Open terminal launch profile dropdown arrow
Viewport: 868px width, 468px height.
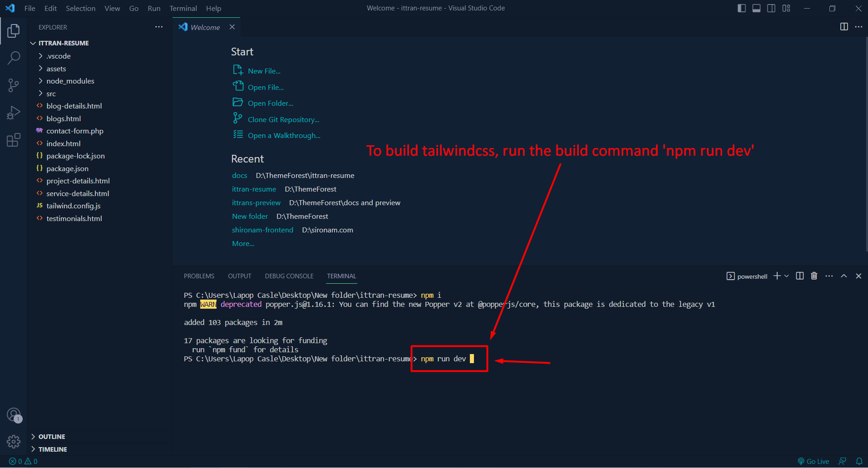point(787,276)
